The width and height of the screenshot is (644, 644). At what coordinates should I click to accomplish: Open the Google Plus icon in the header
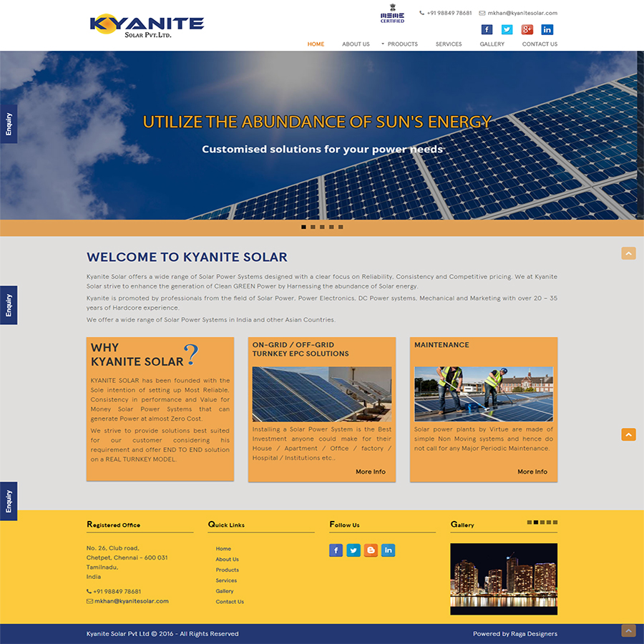point(527,29)
